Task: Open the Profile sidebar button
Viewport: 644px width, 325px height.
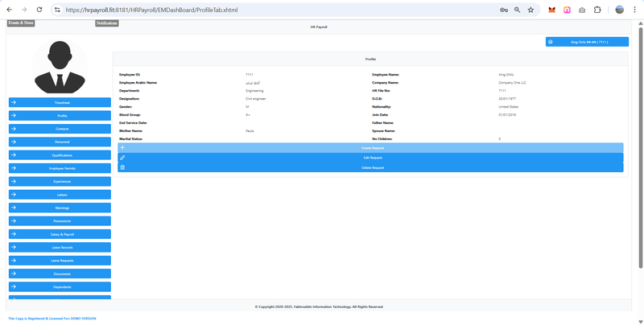Action: [x=60, y=116]
